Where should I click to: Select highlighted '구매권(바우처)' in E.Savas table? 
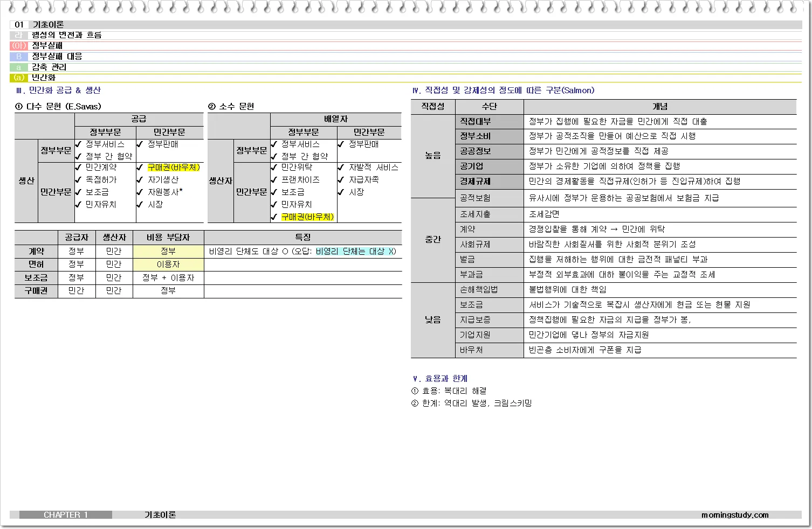tap(174, 168)
